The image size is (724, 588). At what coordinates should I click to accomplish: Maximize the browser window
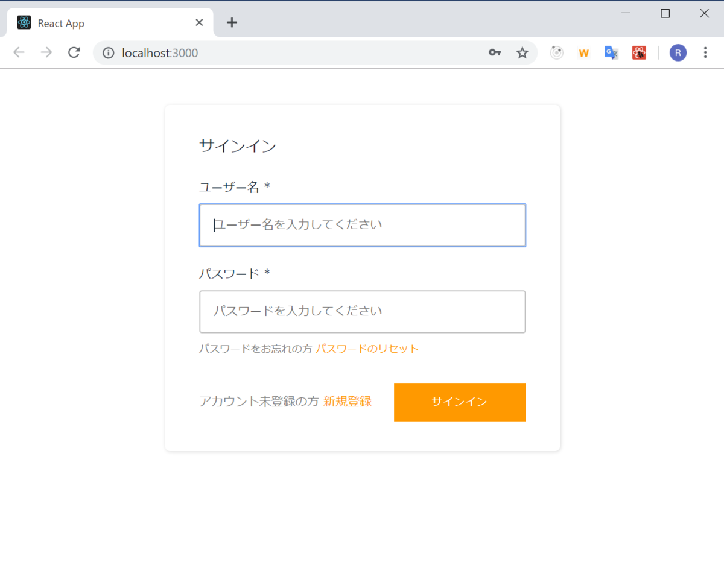coord(665,13)
